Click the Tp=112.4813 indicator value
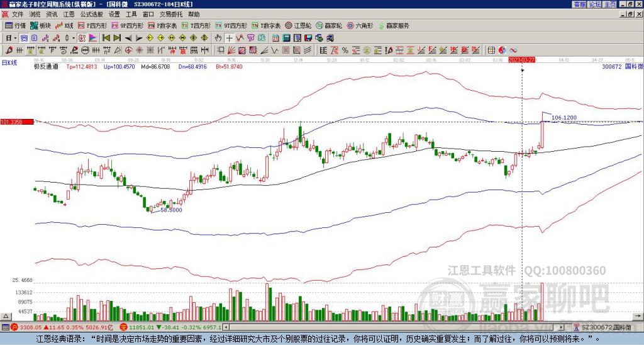Viewport: 644px width, 345px height. [82, 67]
